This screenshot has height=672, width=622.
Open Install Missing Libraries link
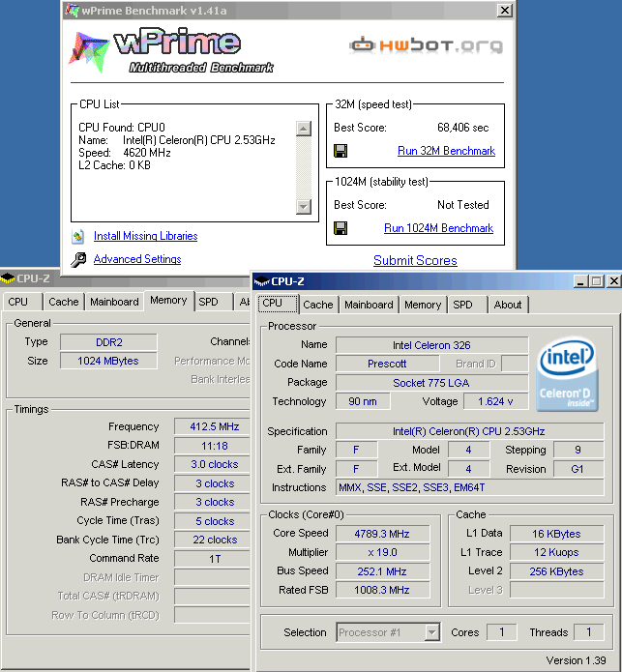point(145,236)
